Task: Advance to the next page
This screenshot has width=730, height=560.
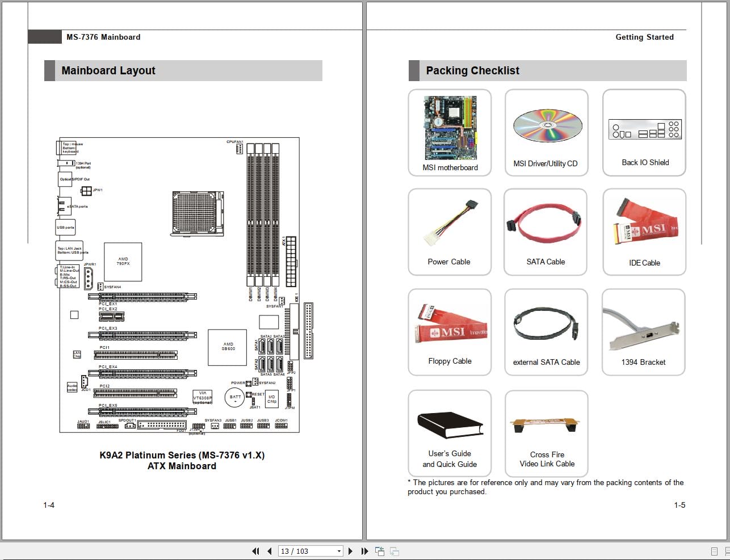Action: click(x=351, y=551)
